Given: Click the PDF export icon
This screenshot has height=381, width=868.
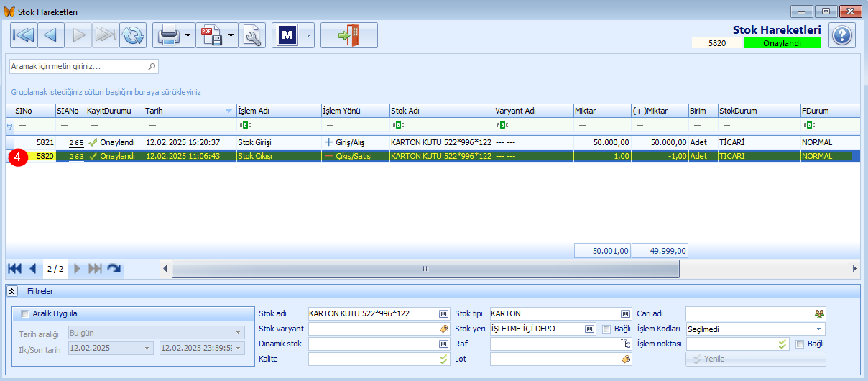Looking at the screenshot, I should click(x=211, y=35).
